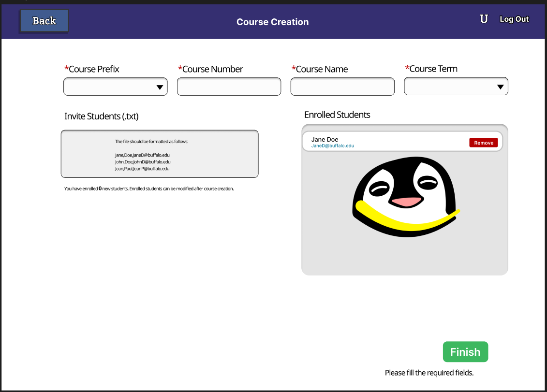Image resolution: width=547 pixels, height=392 pixels.
Task: Log Out of the account
Action: [514, 19]
